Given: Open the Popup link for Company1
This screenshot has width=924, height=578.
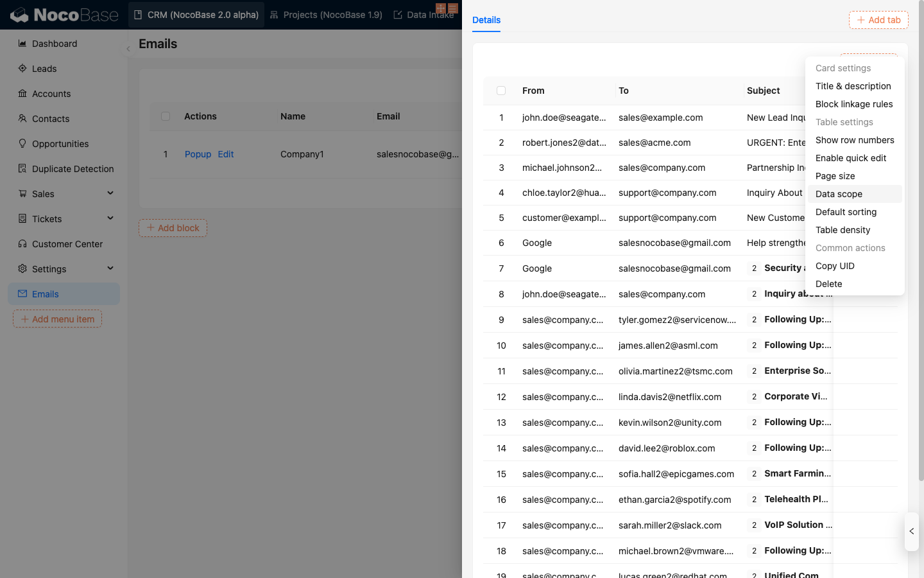Looking at the screenshot, I should 198,154.
